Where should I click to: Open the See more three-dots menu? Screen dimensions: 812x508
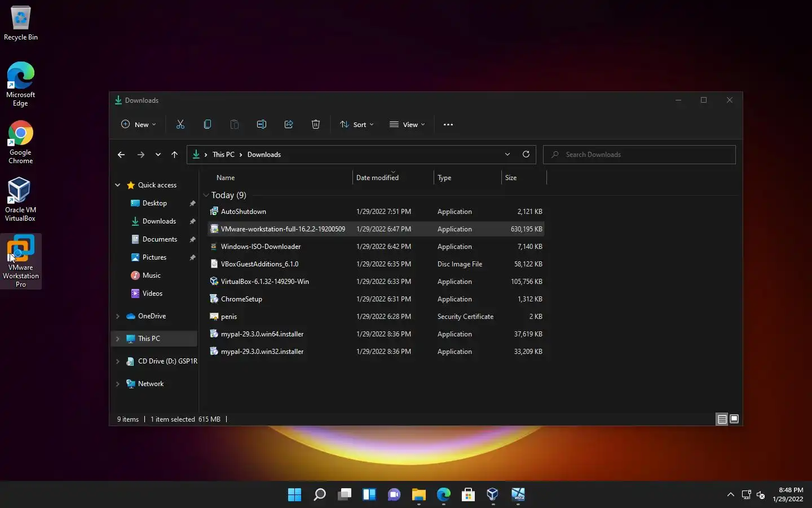448,124
